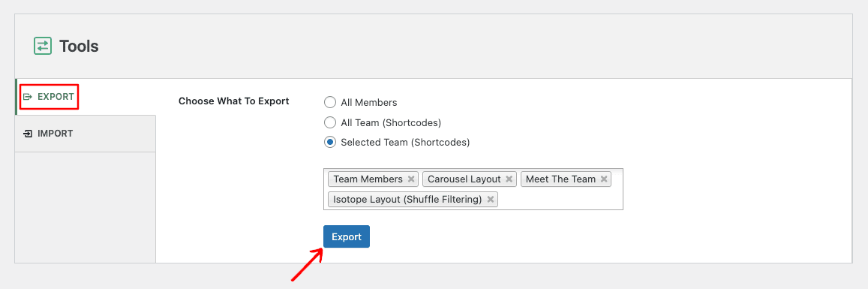
Task: Click inside the shortcode selection box
Action: pos(559,200)
